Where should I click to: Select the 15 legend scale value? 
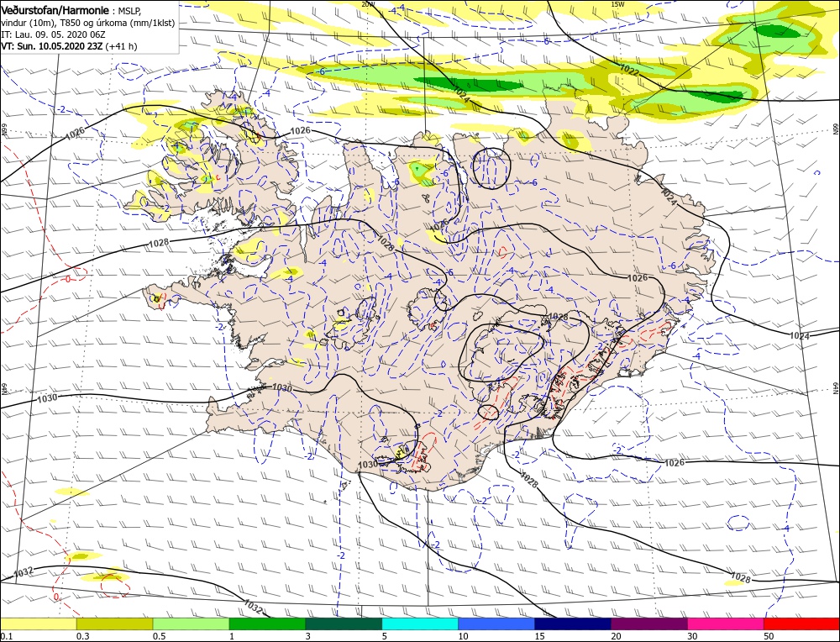point(539,636)
